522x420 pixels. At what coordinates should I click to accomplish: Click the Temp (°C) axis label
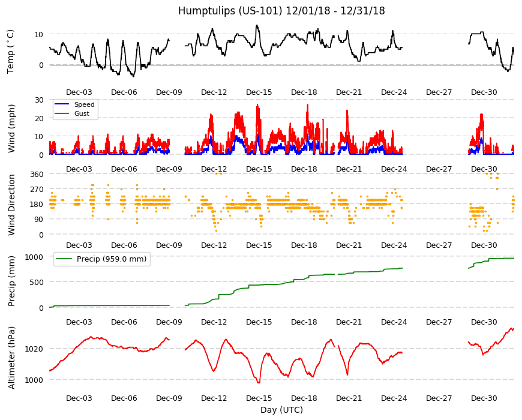[11, 52]
